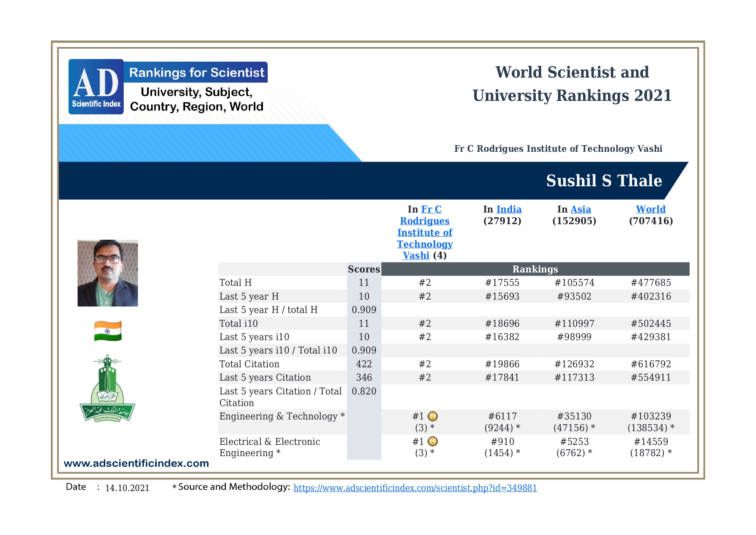The width and height of the screenshot is (756, 535).
Task: Click the gold medal in Electrical & Electronic row
Action: 433,441
